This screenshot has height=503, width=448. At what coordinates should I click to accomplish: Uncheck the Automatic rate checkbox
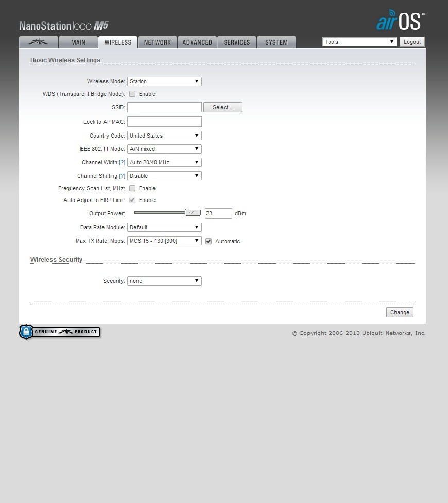(x=209, y=241)
